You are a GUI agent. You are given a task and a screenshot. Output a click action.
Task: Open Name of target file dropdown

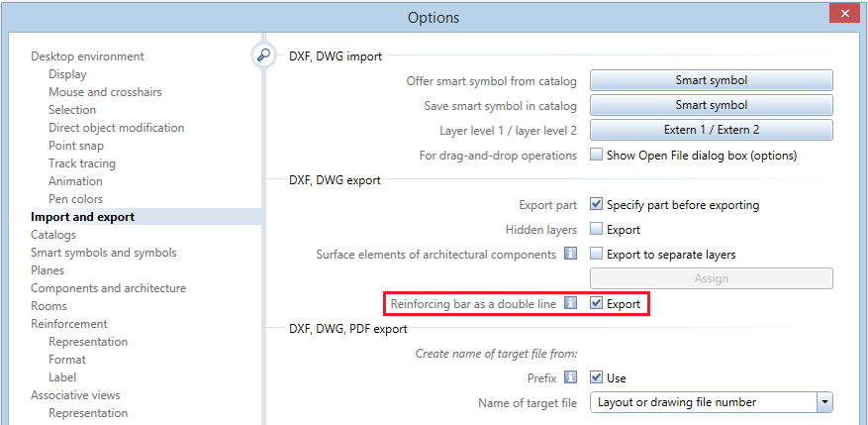pos(823,402)
